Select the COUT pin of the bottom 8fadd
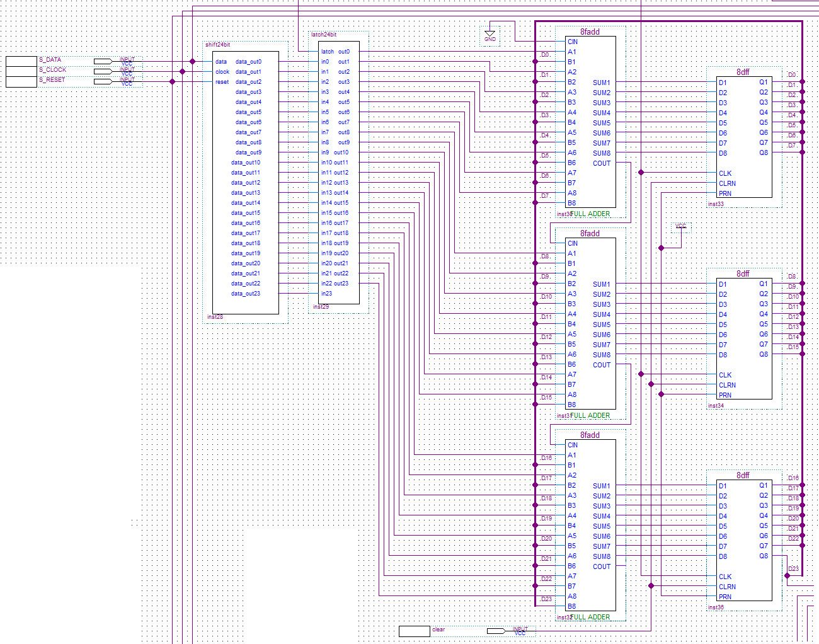 602,566
